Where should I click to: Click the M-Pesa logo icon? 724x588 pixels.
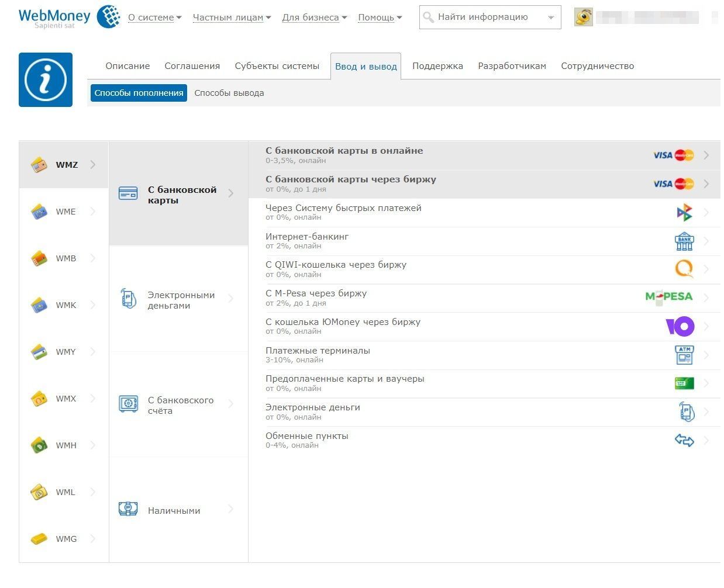pyautogui.click(x=668, y=297)
